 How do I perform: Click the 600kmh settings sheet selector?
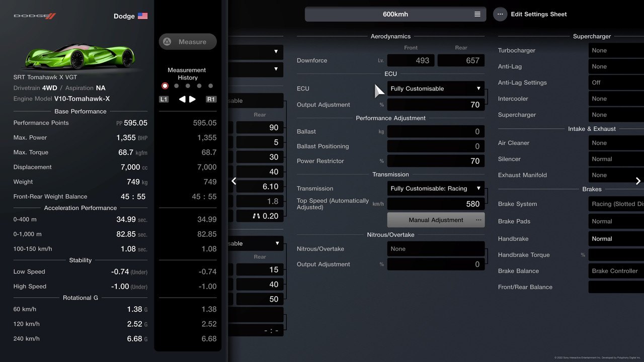pos(395,14)
